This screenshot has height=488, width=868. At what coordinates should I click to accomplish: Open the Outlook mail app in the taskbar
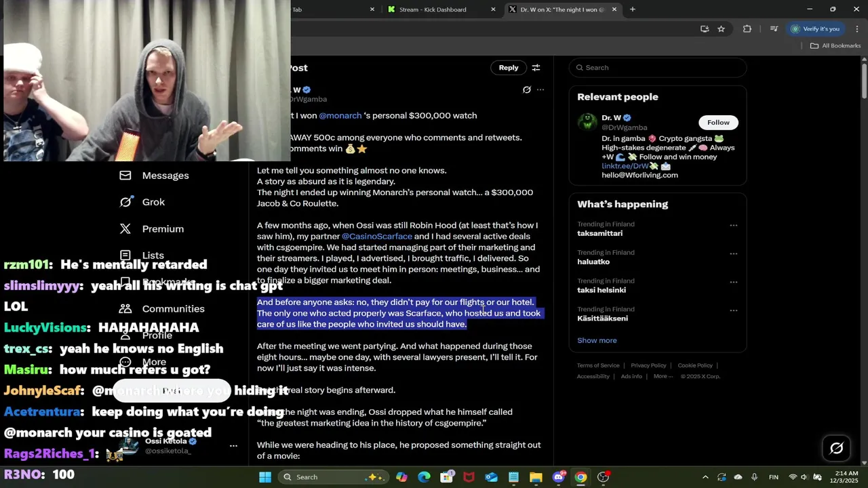pos(491,477)
